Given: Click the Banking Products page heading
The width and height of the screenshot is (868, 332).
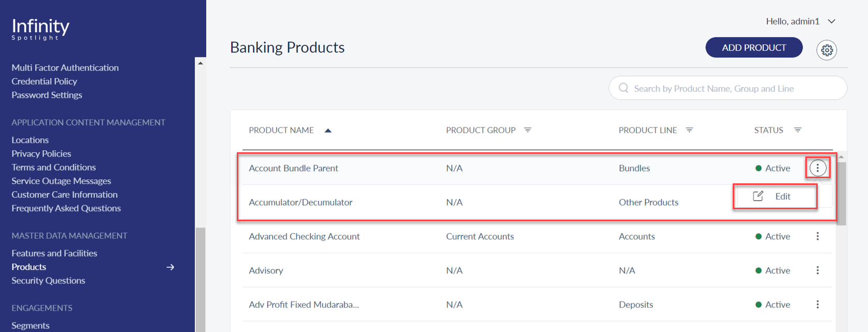Looking at the screenshot, I should pyautogui.click(x=287, y=47).
